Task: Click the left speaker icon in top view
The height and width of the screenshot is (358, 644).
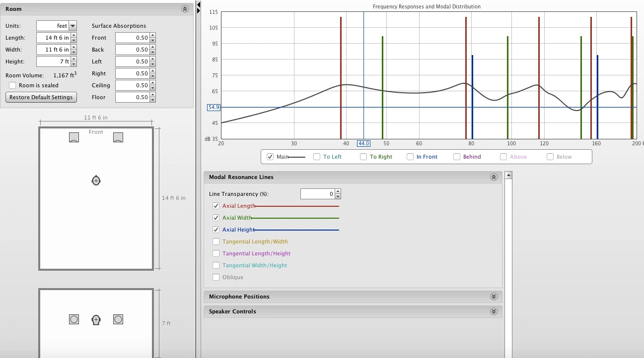Action: pyautogui.click(x=74, y=137)
